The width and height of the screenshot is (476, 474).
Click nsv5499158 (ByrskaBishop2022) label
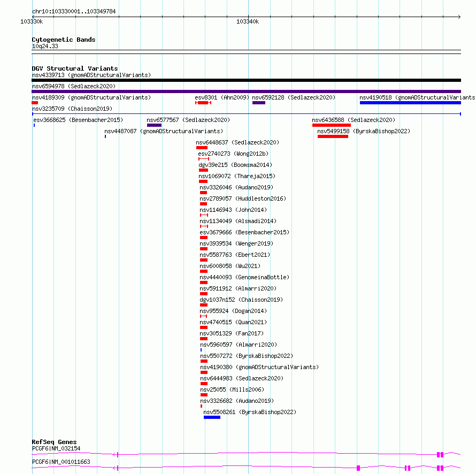[364, 131]
